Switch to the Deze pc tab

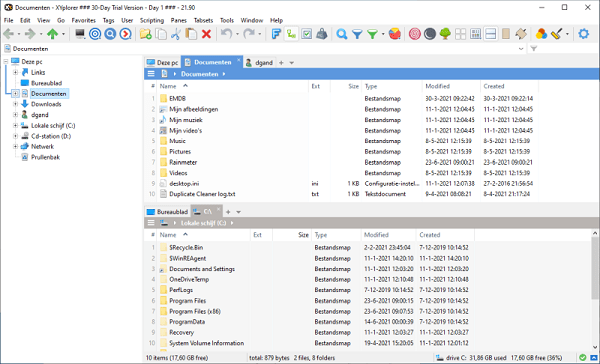163,63
